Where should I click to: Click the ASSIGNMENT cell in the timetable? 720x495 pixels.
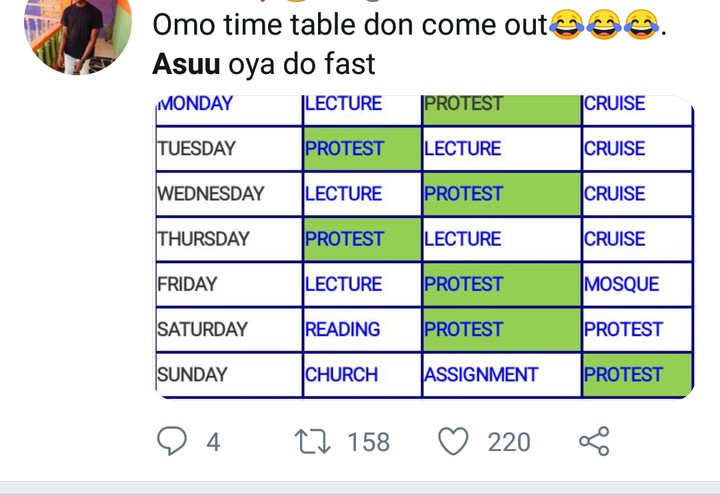pos(481,375)
